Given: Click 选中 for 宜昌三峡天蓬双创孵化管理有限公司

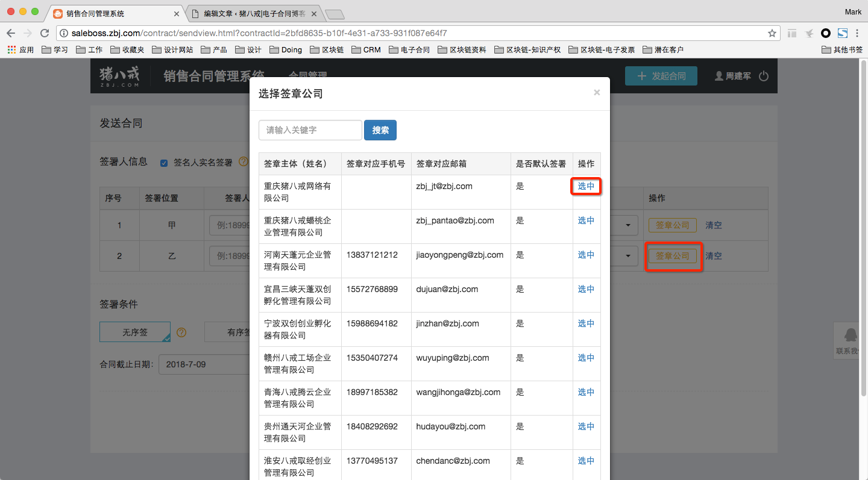Looking at the screenshot, I should (x=586, y=289).
